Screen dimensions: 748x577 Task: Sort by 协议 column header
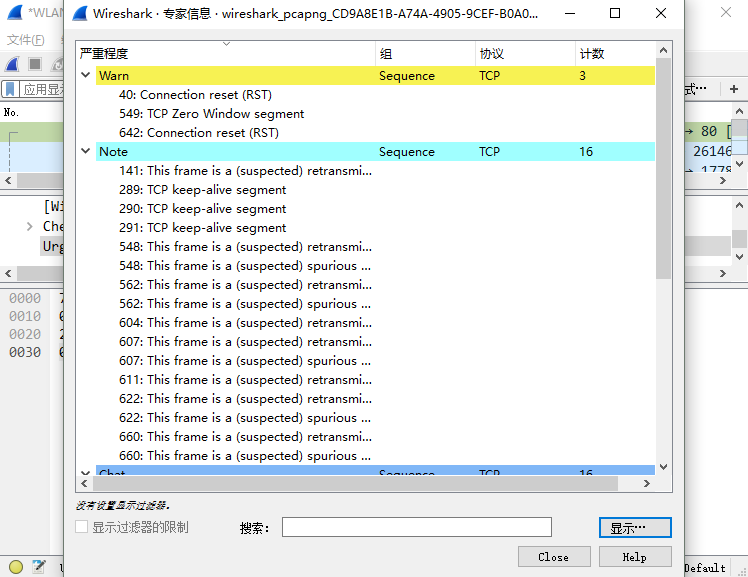pos(525,53)
